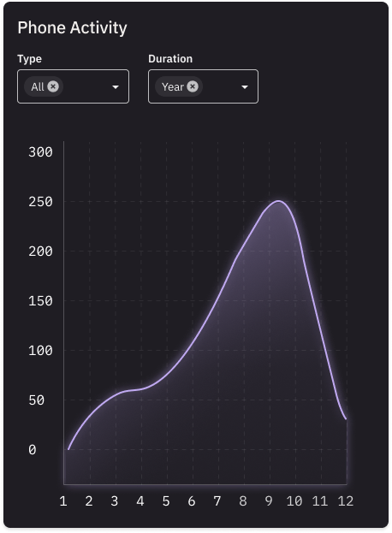Click the chart line peak near 250
392x533 pixels.
click(x=279, y=201)
